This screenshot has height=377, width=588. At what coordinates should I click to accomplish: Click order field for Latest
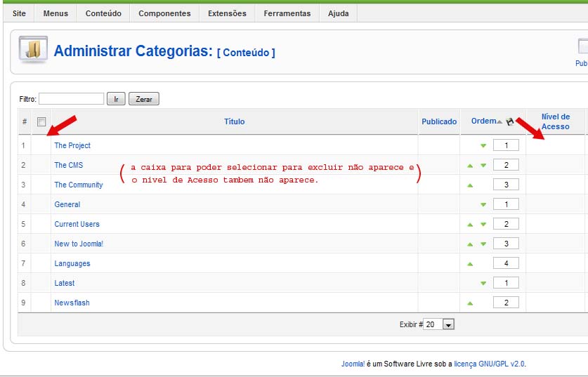click(x=506, y=283)
